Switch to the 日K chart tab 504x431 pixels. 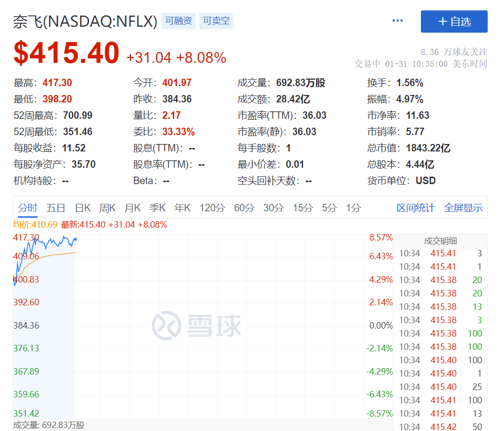(83, 208)
